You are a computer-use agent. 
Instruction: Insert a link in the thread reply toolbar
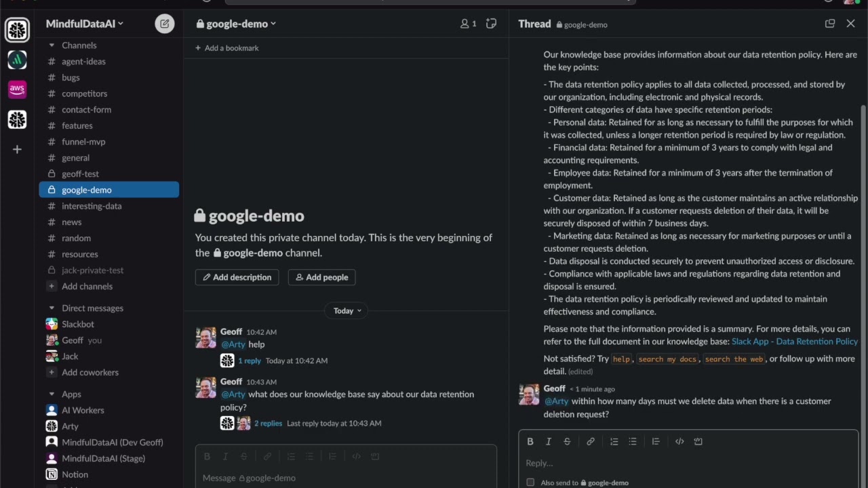point(591,441)
